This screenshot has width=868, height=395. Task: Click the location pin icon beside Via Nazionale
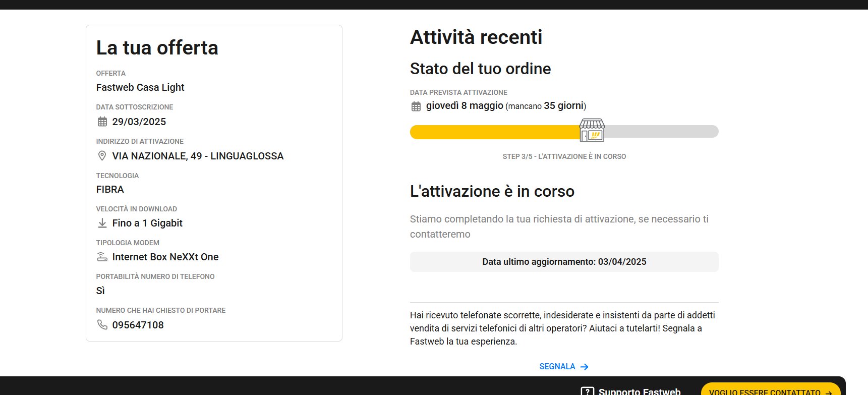[x=102, y=156]
